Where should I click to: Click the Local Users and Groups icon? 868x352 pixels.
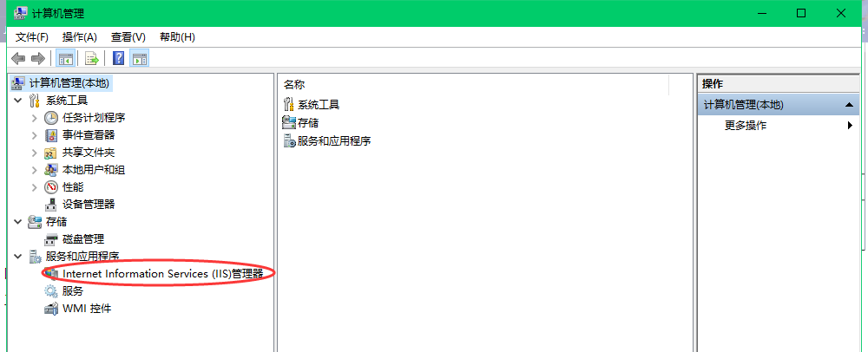tap(51, 170)
